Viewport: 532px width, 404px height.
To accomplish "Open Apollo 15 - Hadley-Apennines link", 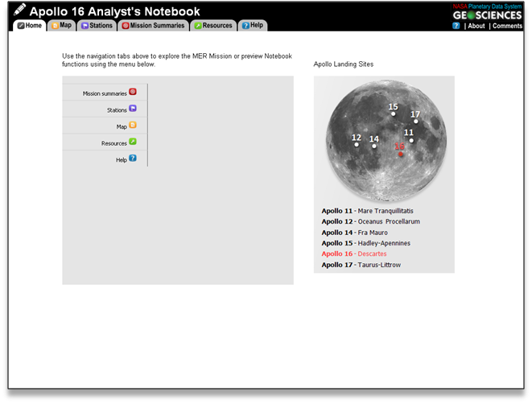I will [x=366, y=243].
